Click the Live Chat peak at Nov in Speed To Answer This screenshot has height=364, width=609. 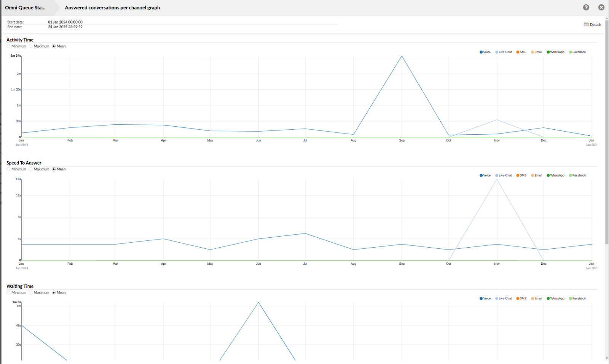pyautogui.click(x=497, y=179)
